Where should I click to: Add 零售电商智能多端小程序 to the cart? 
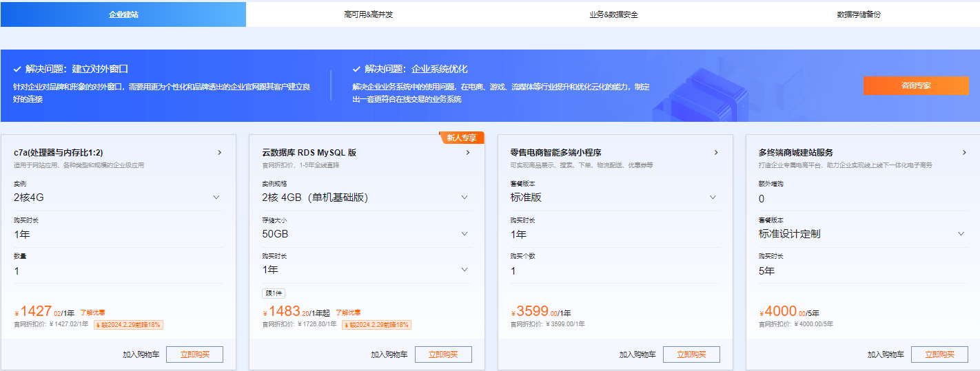pos(637,354)
